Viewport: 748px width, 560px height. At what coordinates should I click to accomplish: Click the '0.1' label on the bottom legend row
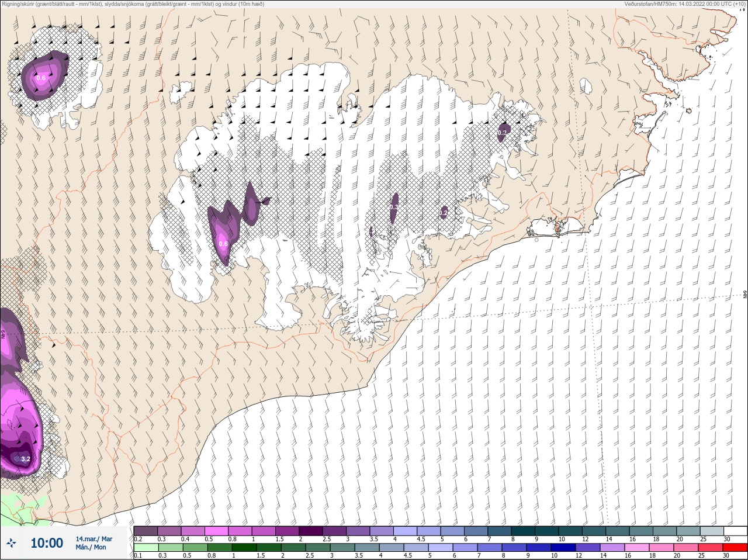tap(138, 556)
